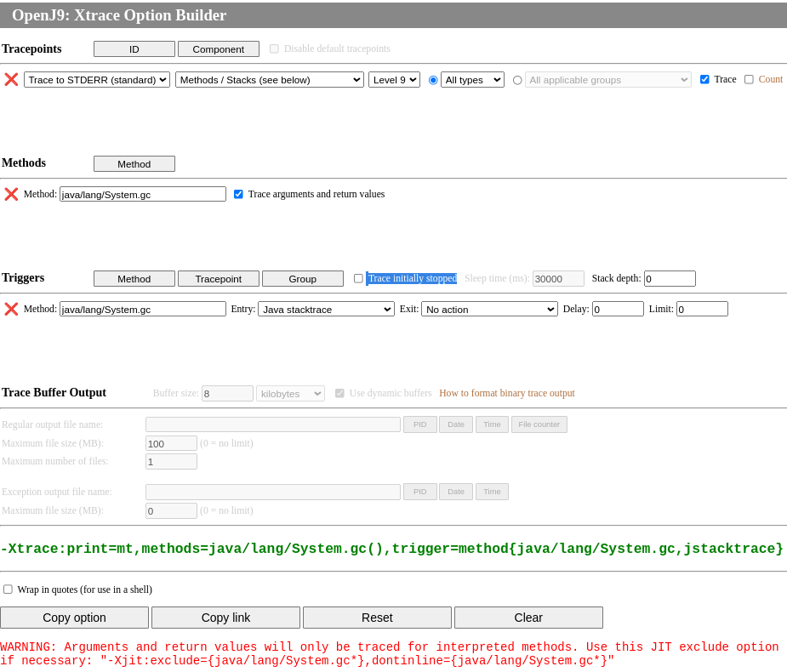
Task: Open the Entry Java stacktrace dropdown
Action: 325,309
